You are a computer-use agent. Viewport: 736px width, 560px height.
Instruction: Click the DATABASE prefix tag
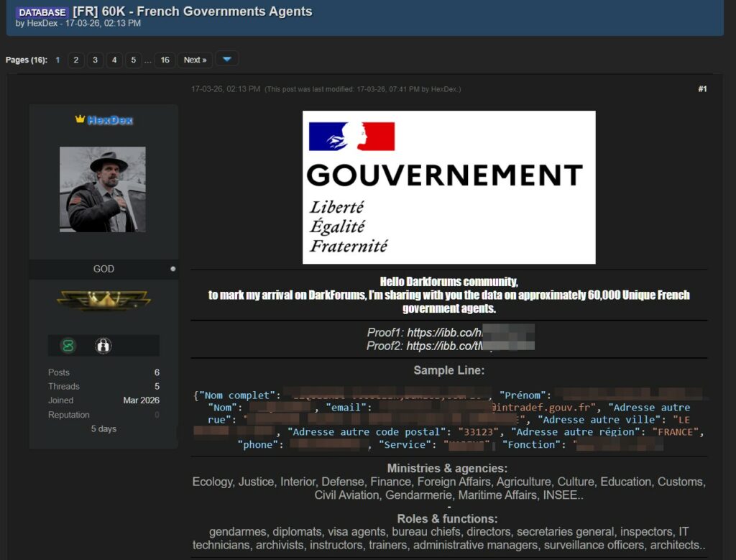[x=42, y=12]
